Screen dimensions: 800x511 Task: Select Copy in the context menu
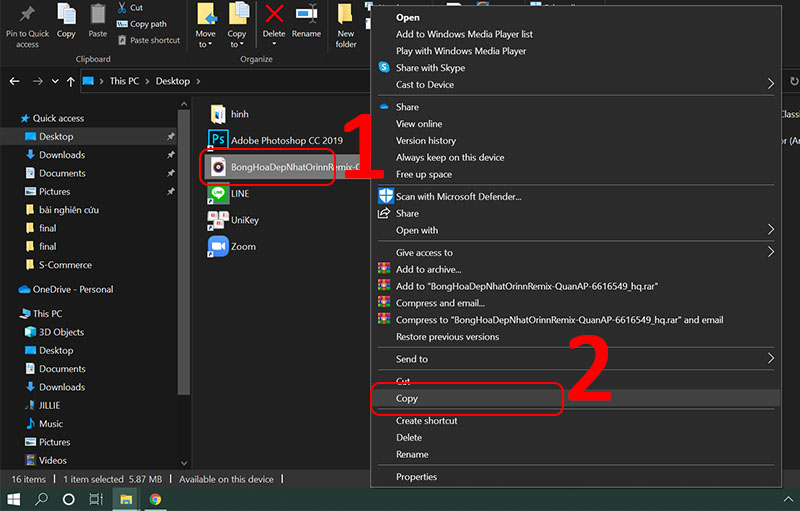407,398
